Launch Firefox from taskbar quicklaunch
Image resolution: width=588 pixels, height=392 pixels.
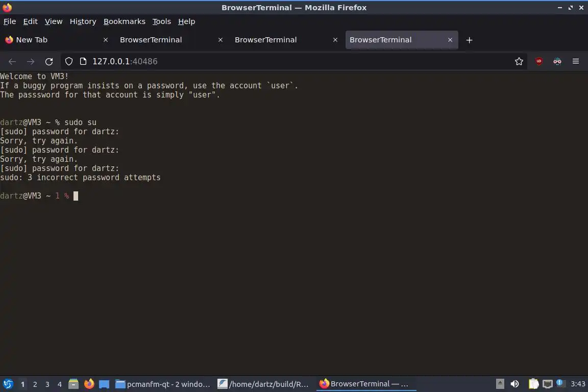point(89,384)
